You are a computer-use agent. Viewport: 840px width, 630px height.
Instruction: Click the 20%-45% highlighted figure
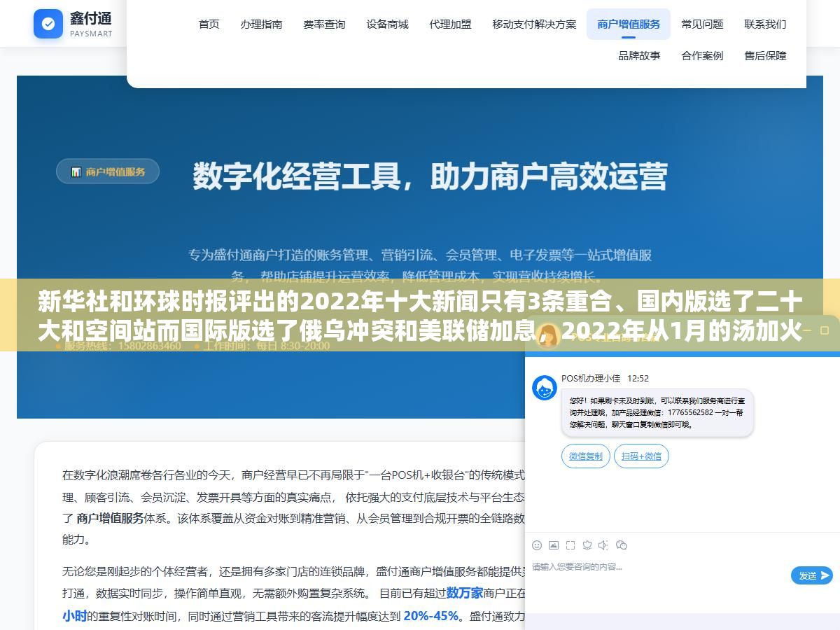point(431,616)
